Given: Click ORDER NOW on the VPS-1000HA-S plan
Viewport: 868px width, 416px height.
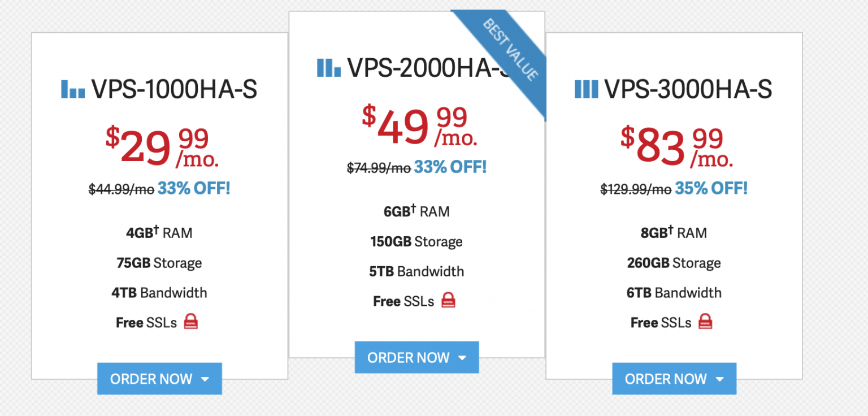Looking at the screenshot, I should [x=151, y=379].
